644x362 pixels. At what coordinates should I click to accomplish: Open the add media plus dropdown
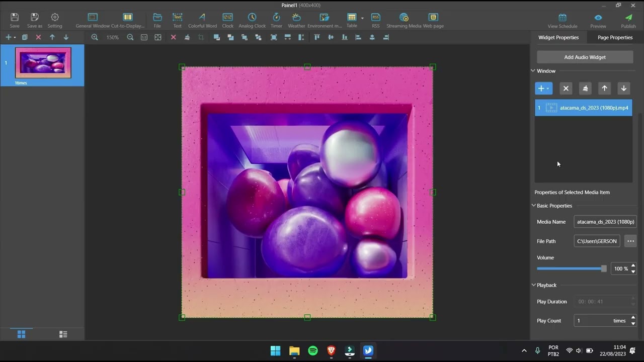(x=543, y=88)
